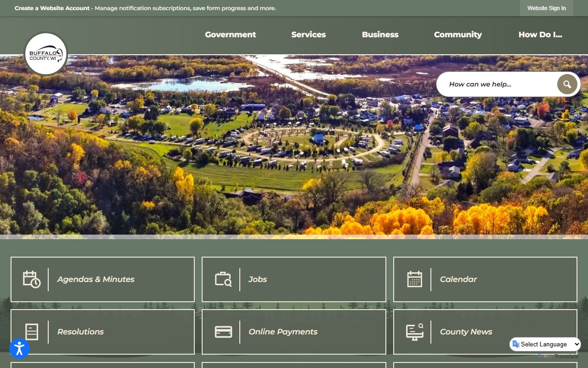Expand the Government menu
The height and width of the screenshot is (368, 588).
230,34
